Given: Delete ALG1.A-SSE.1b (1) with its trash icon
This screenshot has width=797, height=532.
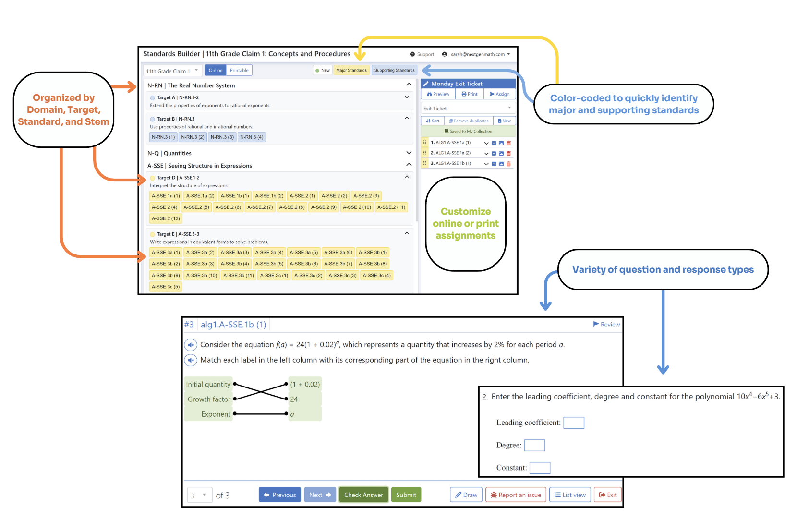Looking at the screenshot, I should (509, 164).
